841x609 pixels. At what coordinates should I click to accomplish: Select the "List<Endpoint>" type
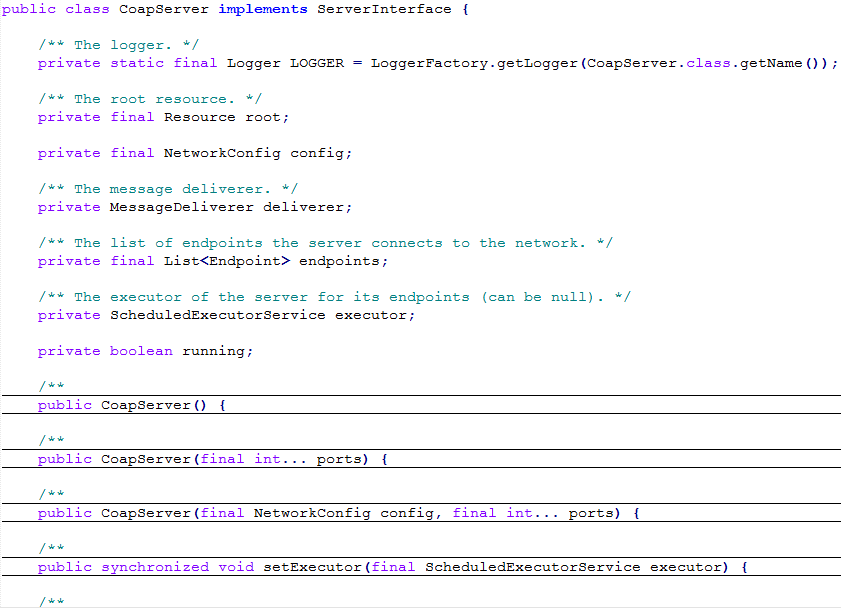pyautogui.click(x=227, y=261)
